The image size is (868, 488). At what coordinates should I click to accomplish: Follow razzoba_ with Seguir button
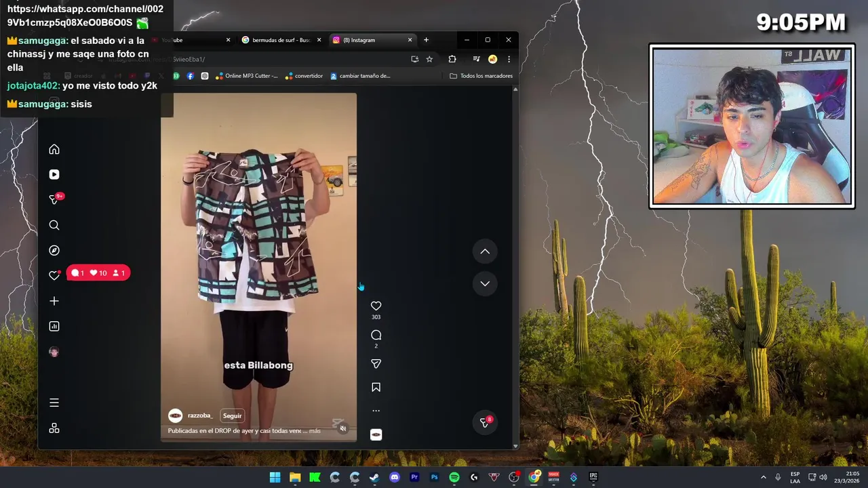[232, 415]
